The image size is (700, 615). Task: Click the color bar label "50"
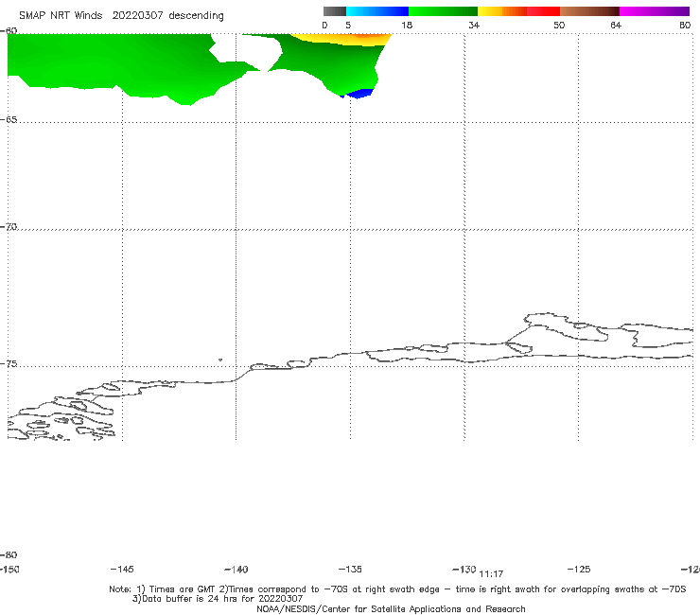coord(559,25)
